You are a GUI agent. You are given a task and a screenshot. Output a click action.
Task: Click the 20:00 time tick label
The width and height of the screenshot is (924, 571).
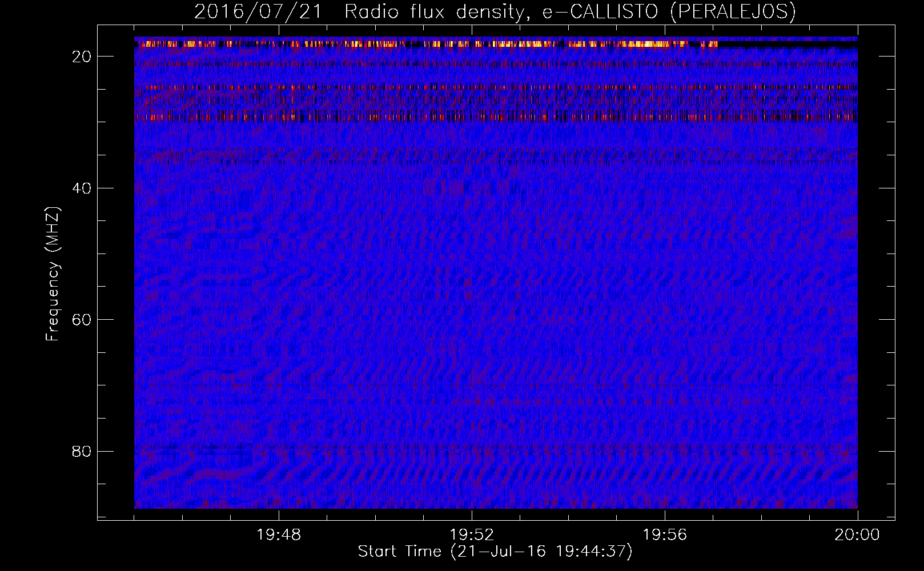point(857,535)
